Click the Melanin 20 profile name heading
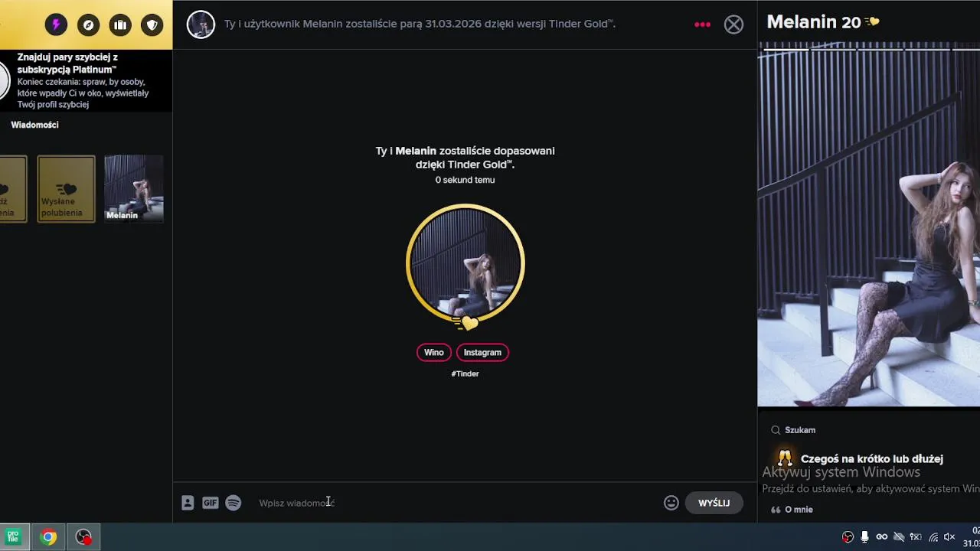 tap(814, 22)
